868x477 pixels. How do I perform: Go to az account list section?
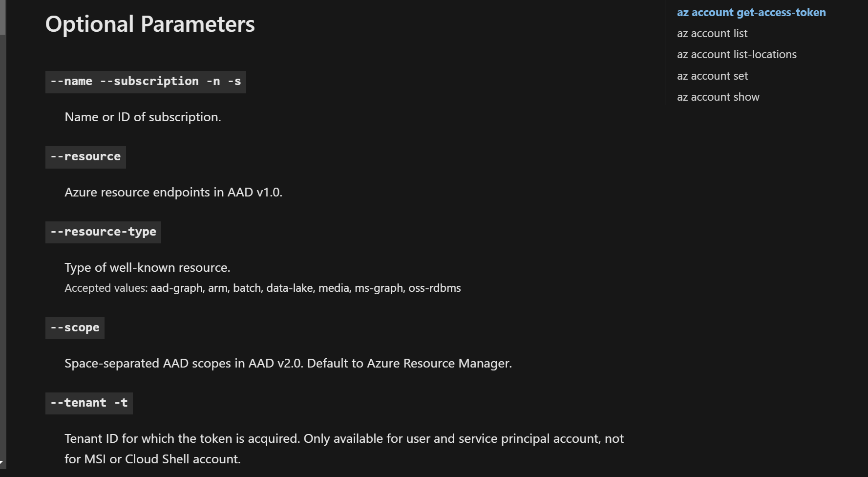[x=712, y=34]
